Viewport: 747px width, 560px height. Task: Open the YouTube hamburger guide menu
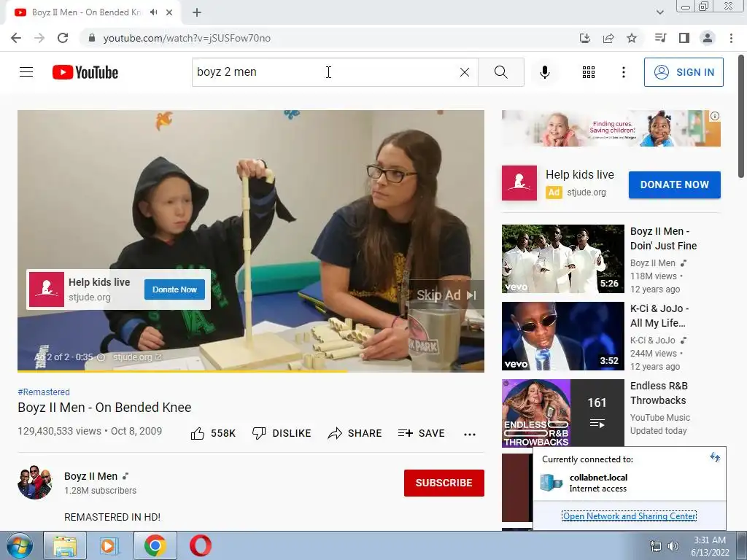tap(26, 72)
